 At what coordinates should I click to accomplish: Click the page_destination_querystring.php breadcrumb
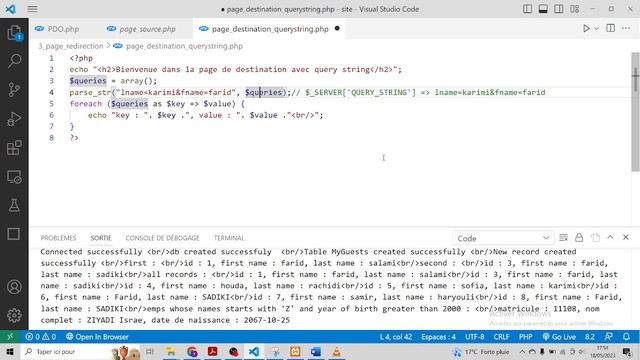click(x=184, y=46)
